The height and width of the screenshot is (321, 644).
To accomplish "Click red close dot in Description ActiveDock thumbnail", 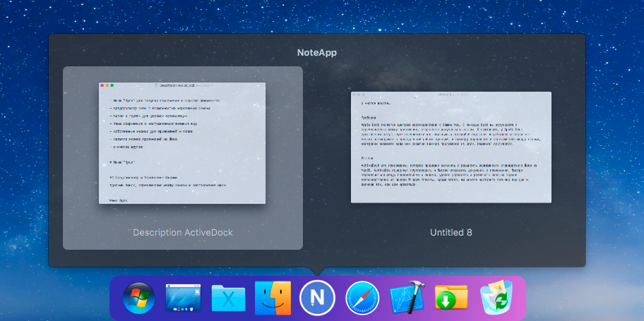I will click(x=103, y=85).
